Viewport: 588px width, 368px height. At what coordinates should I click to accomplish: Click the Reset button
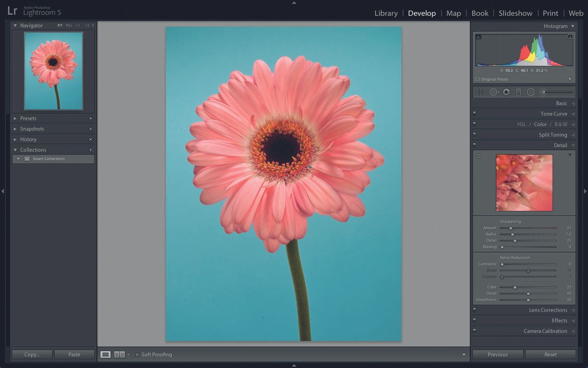550,354
